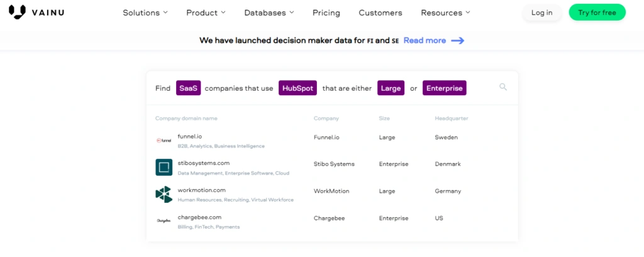Click the Headquarter column header
Viewport: 644px width, 257px height.
click(452, 118)
